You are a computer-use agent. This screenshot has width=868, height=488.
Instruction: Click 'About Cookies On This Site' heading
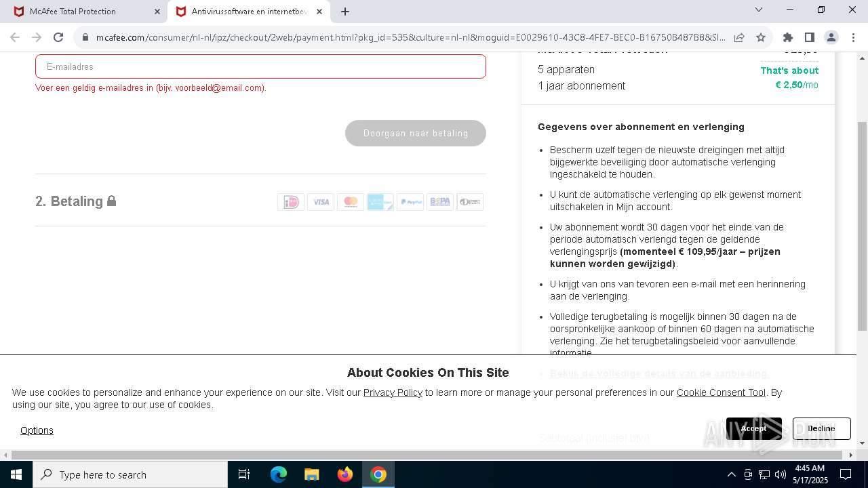428,372
